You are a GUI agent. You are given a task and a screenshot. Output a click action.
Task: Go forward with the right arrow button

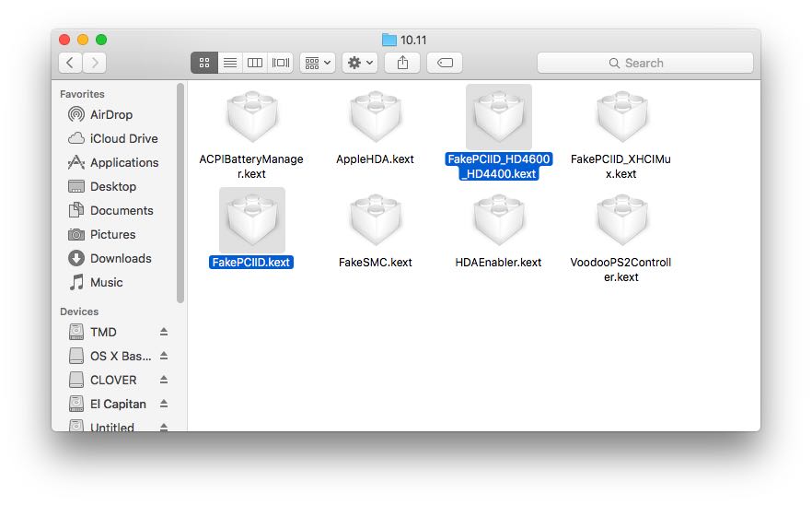(94, 63)
